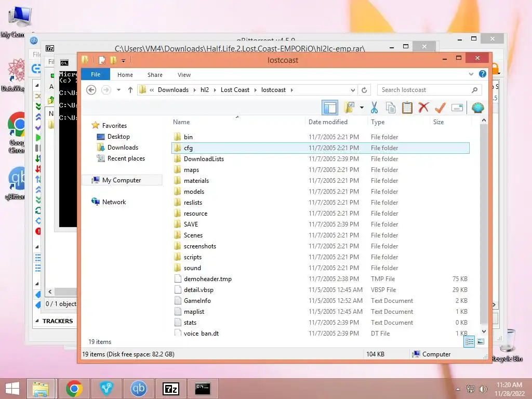This screenshot has height=399, width=532.
Task: Click hl2 in the address breadcrumb
Action: [x=205, y=90]
